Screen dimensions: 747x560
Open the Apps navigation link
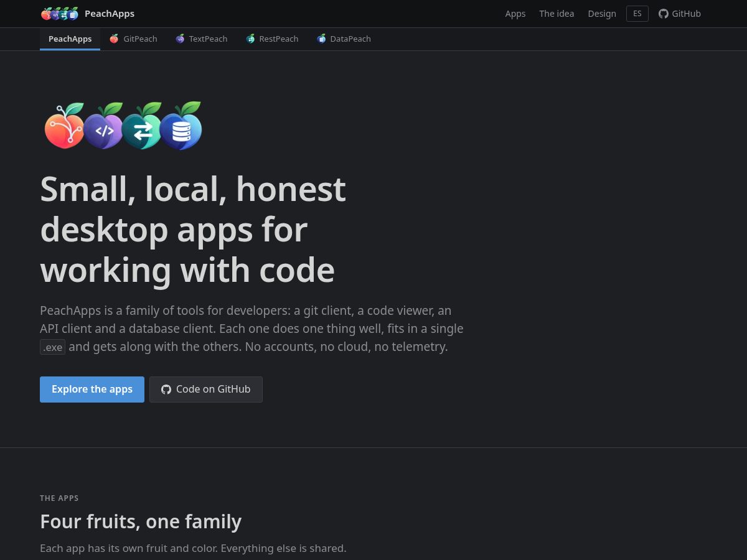[515, 14]
